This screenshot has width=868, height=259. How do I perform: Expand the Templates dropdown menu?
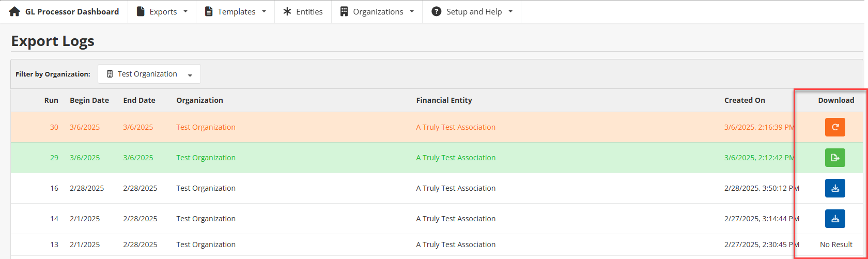[236, 11]
